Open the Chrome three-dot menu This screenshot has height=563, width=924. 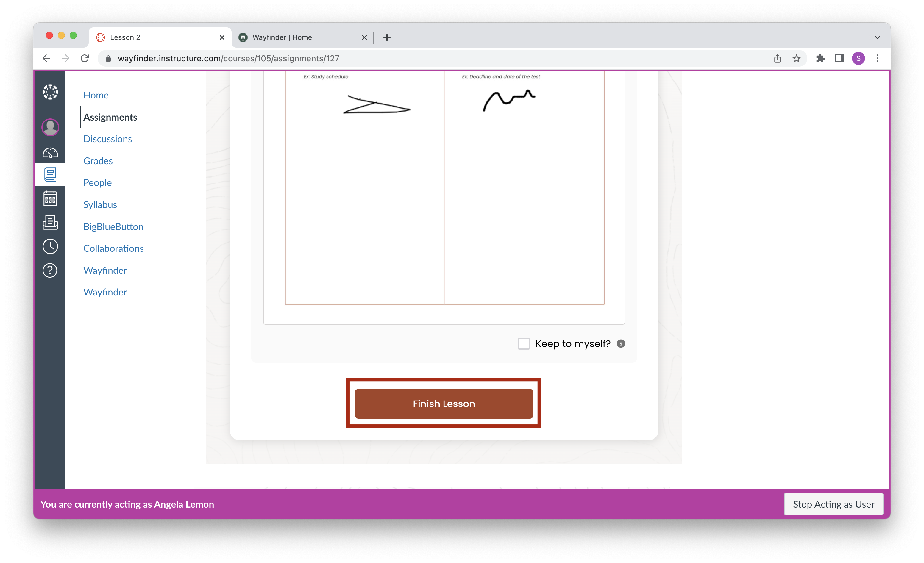(878, 59)
